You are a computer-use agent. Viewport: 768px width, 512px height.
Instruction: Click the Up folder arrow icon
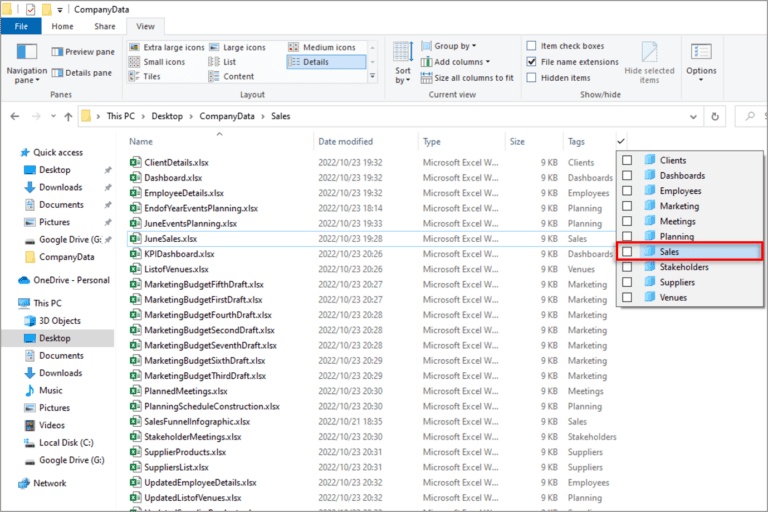coord(66,116)
